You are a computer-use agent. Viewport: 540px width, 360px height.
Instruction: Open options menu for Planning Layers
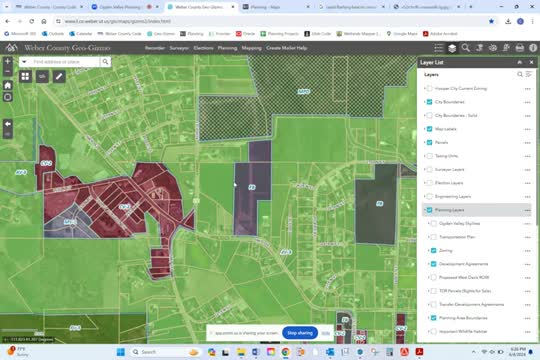527,210
